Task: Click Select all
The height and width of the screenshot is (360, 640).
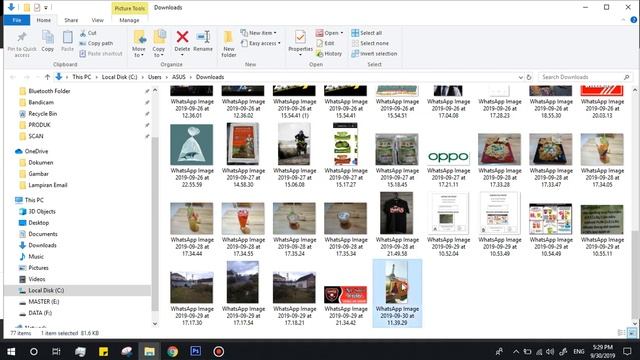Action: 367,33
